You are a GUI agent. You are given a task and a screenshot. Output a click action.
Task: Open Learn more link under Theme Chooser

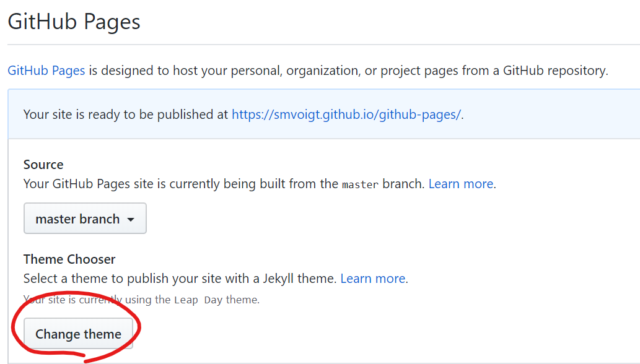tap(372, 279)
